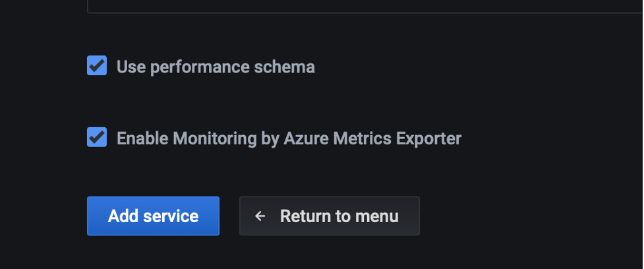Viewport: 644px width, 269px height.
Task: Click the checkmark icon beside Enable Monitoring
Action: [97, 136]
